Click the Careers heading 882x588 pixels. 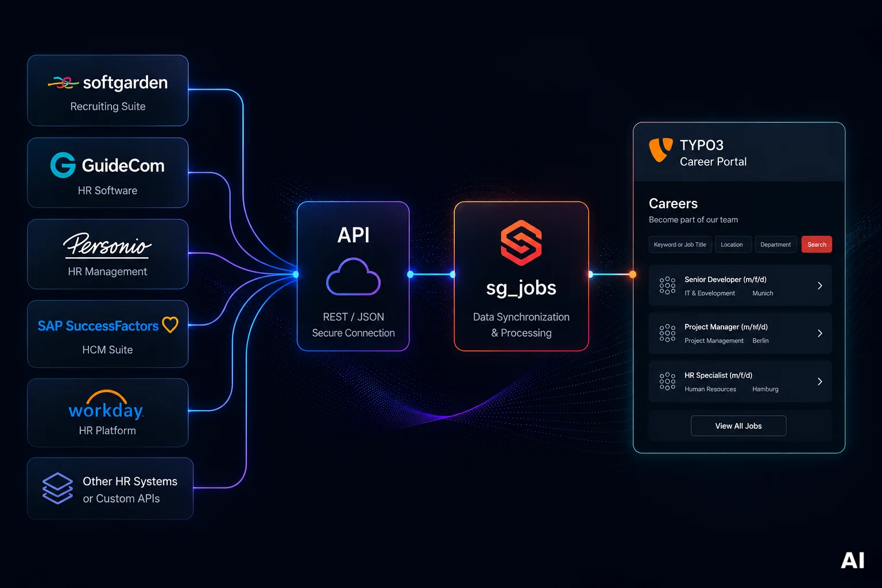coord(673,204)
